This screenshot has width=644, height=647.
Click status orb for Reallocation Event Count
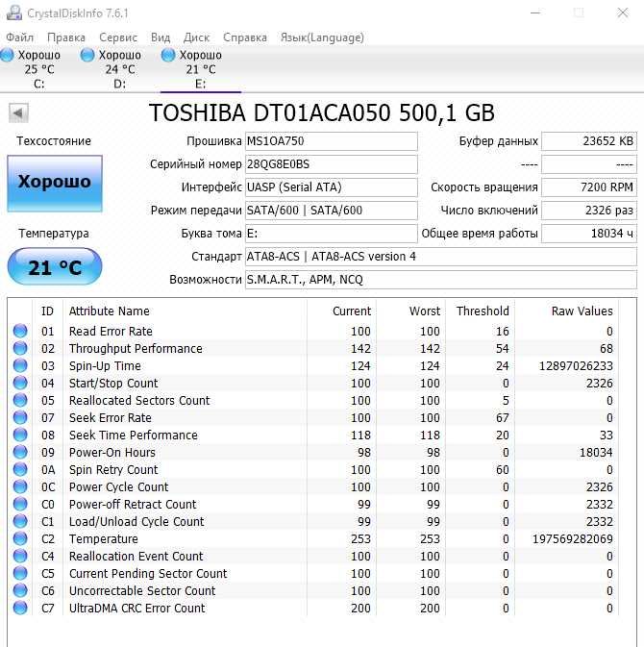point(20,557)
